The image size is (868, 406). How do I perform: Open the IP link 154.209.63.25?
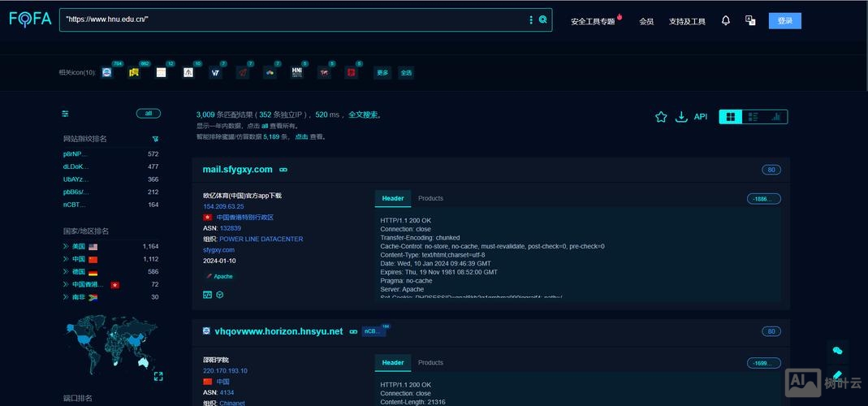[x=223, y=206]
